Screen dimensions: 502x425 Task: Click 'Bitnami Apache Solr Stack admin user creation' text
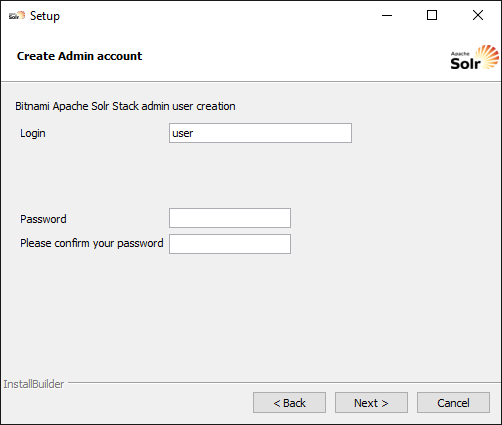125,106
